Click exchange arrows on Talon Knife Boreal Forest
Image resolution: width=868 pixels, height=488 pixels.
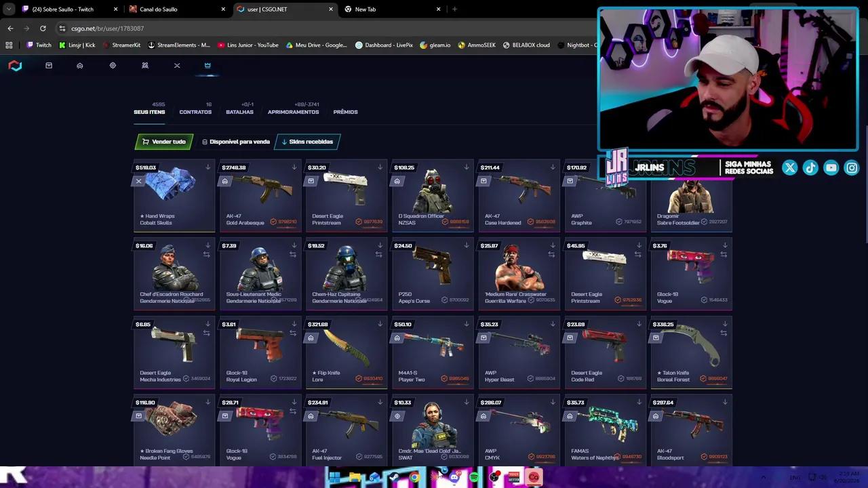point(724,333)
